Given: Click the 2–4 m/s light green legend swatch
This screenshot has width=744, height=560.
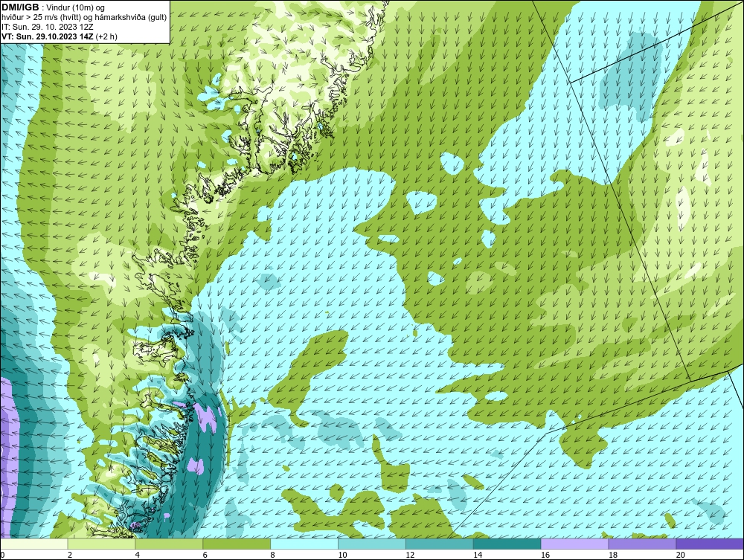Looking at the screenshot, I should point(101,544).
